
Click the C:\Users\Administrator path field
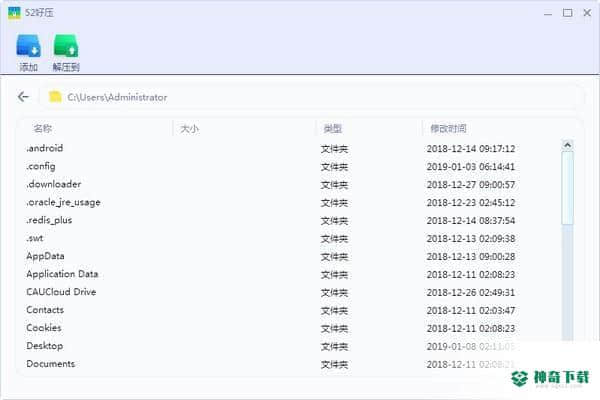[x=312, y=97]
